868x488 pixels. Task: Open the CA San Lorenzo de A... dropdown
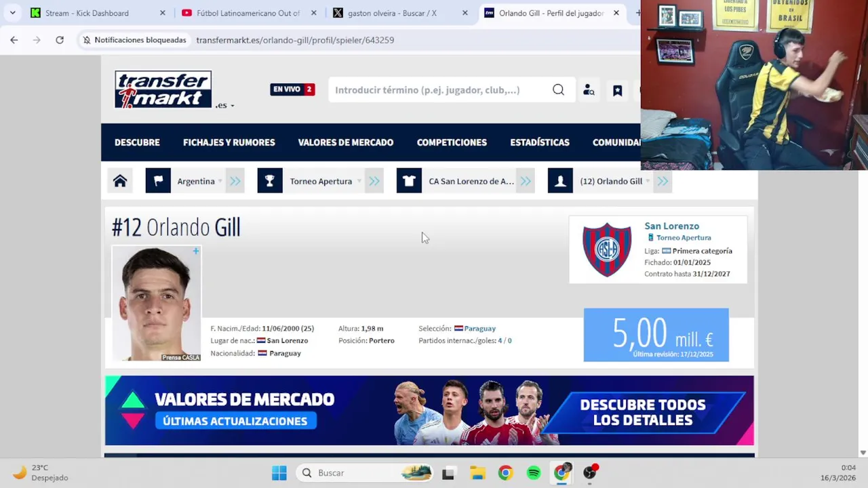(x=471, y=181)
